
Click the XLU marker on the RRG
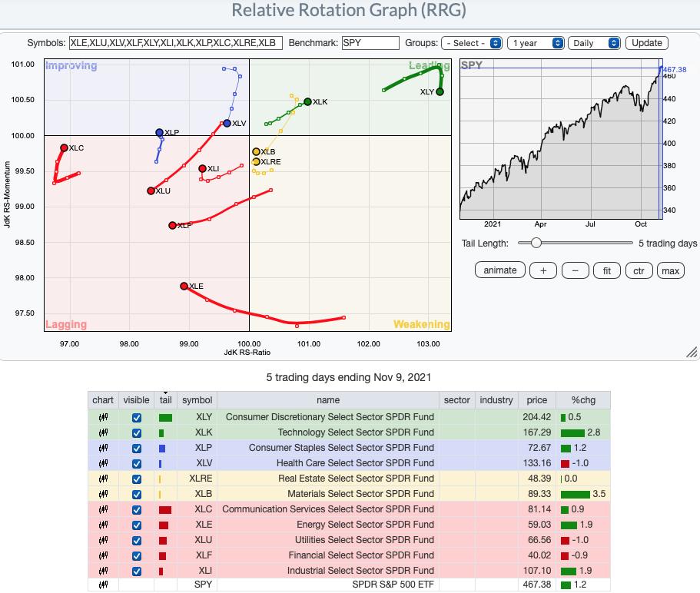[151, 190]
